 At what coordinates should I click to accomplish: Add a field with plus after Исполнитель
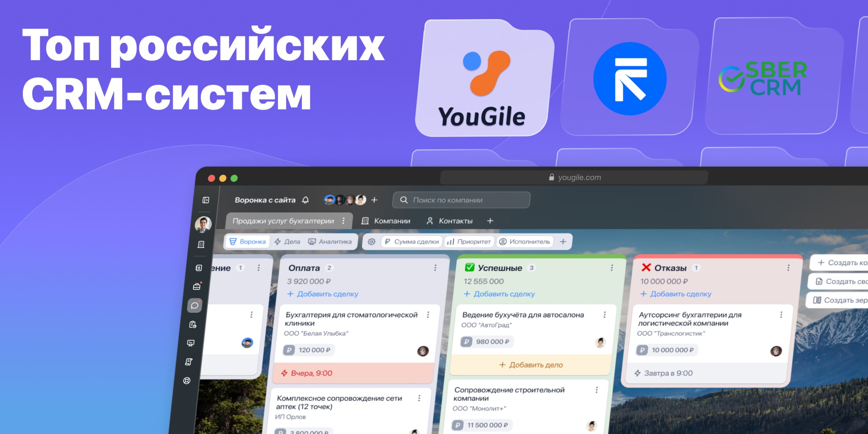563,242
